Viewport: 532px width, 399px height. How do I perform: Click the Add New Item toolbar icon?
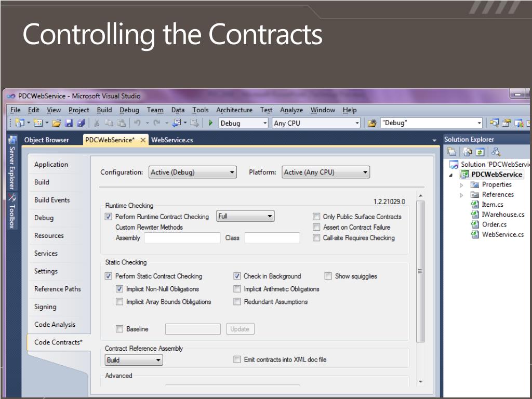pos(37,123)
